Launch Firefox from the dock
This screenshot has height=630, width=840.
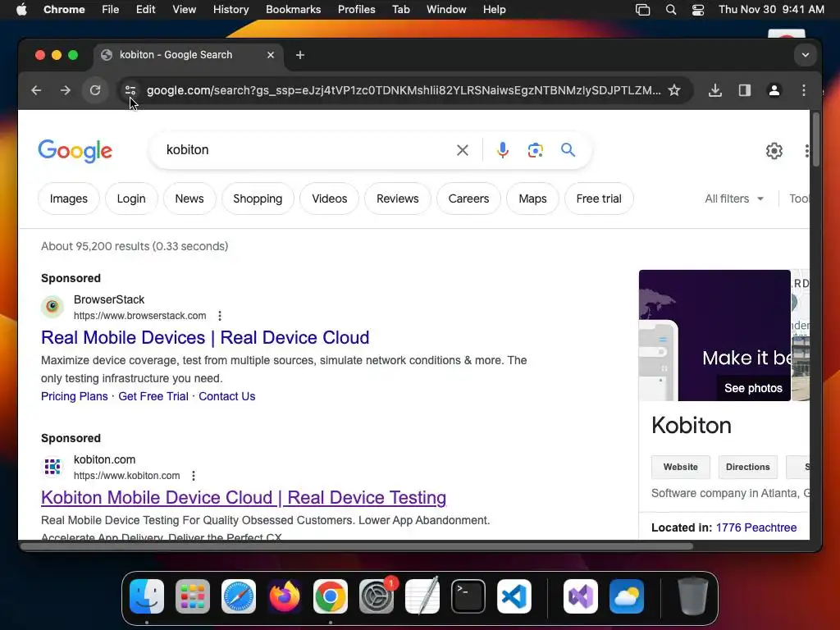click(x=285, y=596)
